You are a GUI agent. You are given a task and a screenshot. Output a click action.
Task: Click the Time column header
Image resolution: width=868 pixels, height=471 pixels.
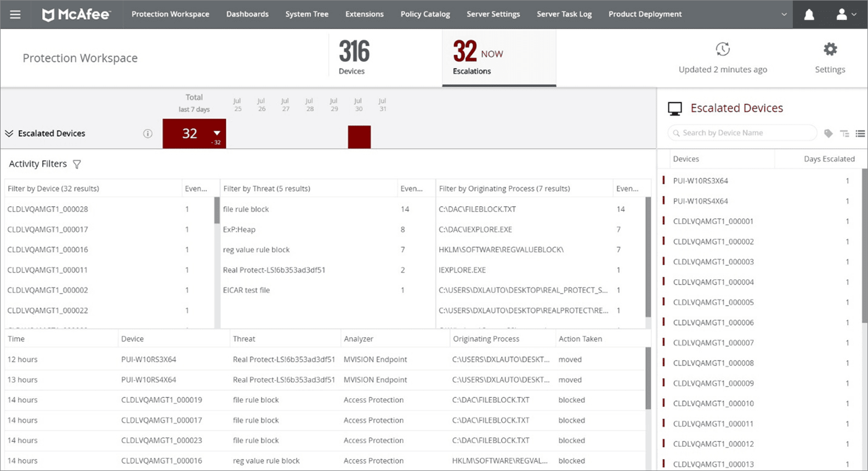tap(16, 339)
